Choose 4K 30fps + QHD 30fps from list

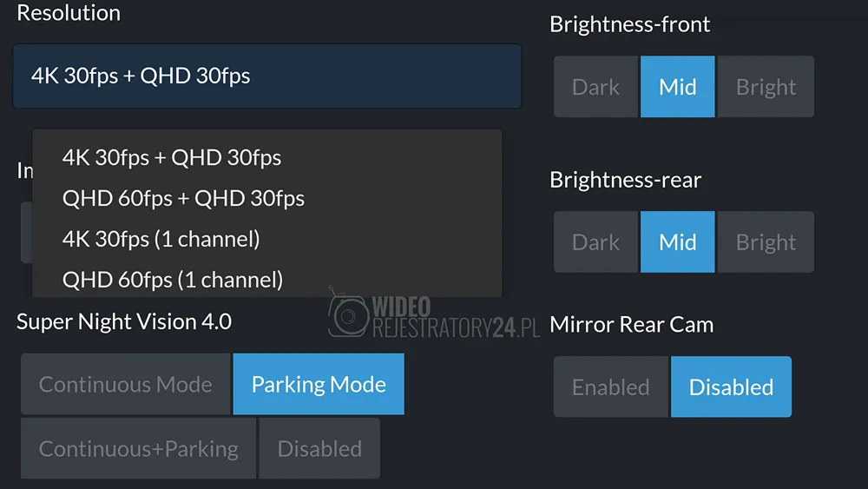[172, 158]
